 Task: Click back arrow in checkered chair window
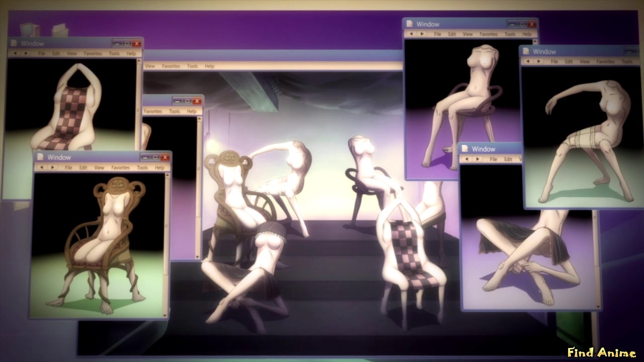[x=15, y=53]
